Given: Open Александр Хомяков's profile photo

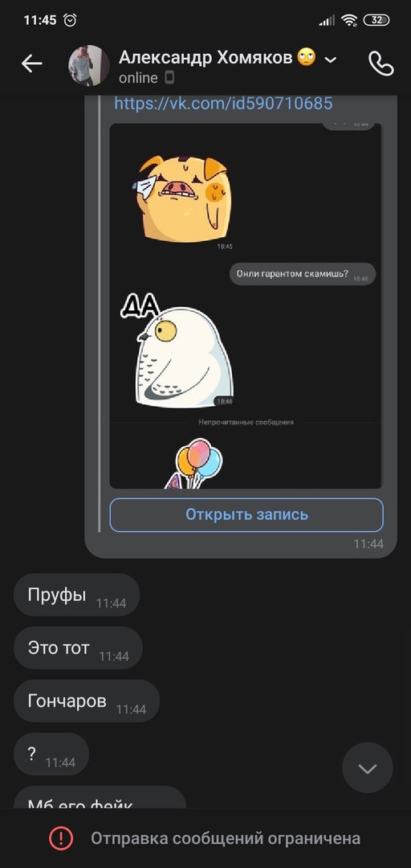Looking at the screenshot, I should tap(88, 65).
